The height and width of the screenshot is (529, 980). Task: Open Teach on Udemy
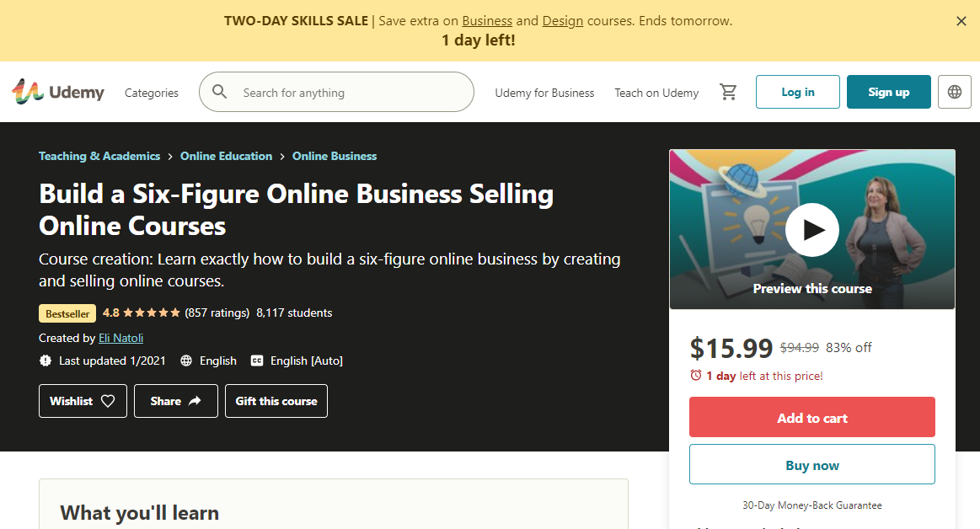[656, 93]
